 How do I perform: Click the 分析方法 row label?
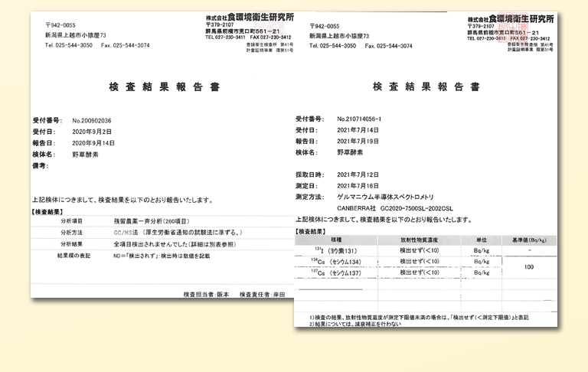[x=71, y=233]
